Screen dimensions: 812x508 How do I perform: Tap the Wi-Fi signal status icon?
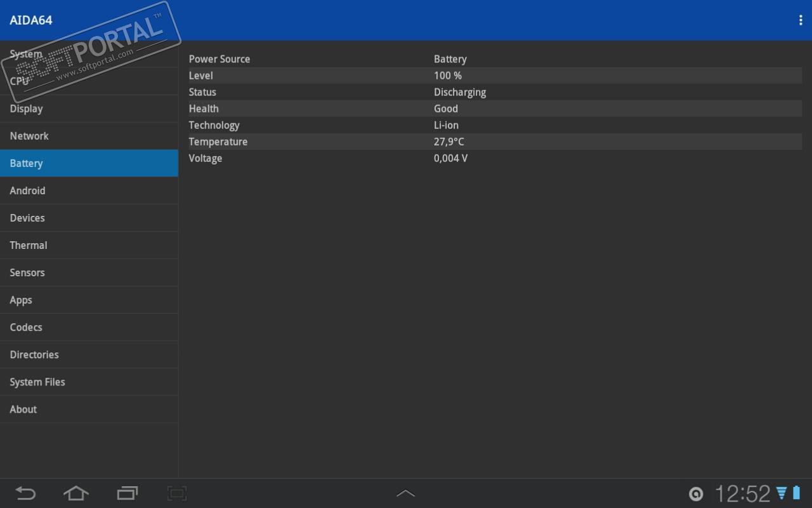[782, 493]
